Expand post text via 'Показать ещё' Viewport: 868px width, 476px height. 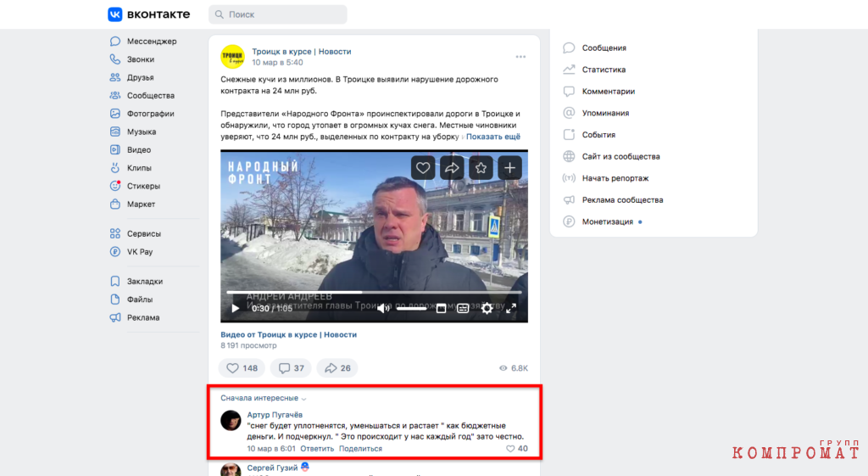493,137
